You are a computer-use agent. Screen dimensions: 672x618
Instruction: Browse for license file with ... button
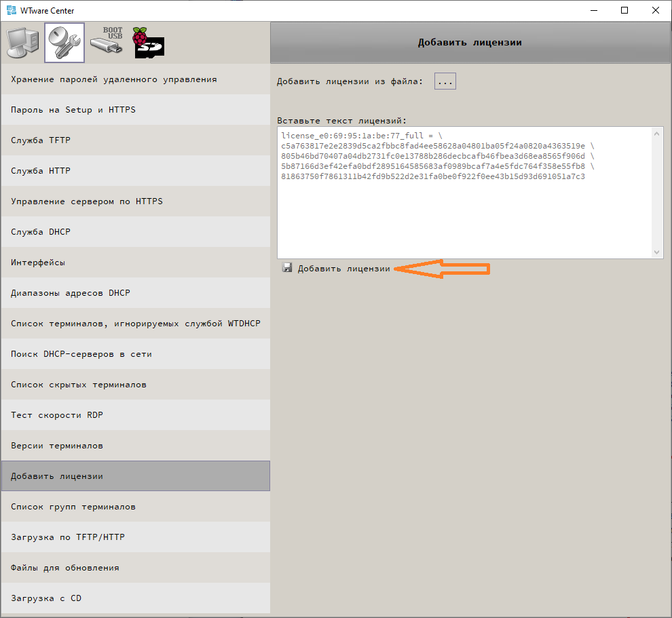[445, 81]
